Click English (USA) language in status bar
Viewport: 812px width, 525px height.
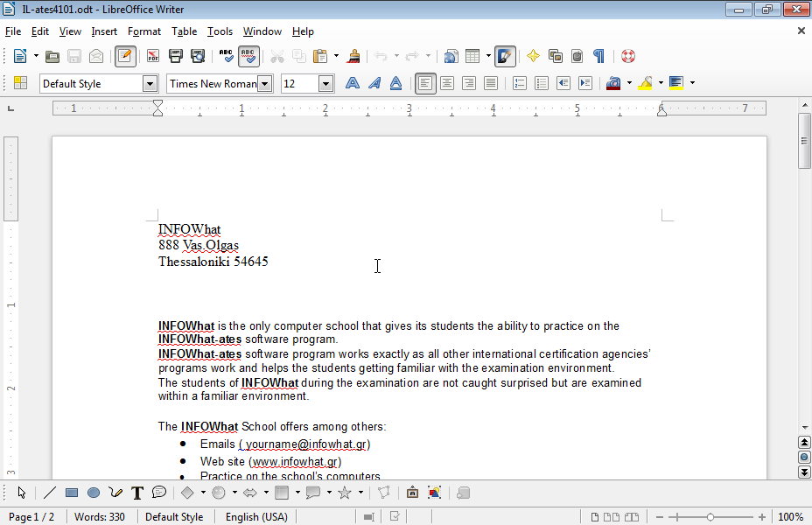click(x=256, y=517)
